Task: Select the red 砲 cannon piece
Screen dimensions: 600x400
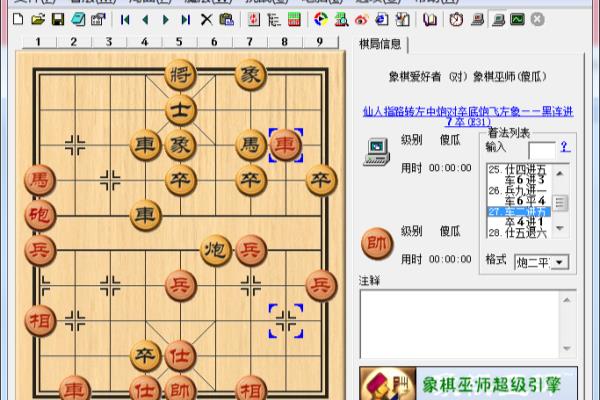Action: 39,216
